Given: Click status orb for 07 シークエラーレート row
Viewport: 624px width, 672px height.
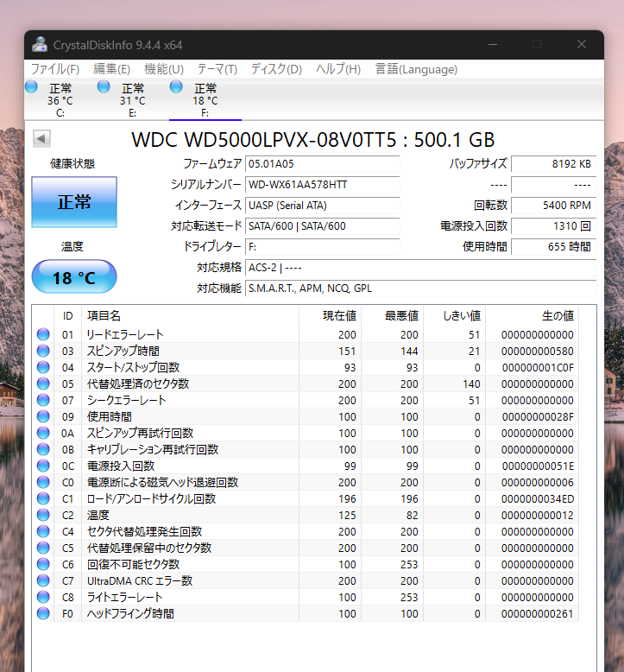Looking at the screenshot, I should 43,400.
